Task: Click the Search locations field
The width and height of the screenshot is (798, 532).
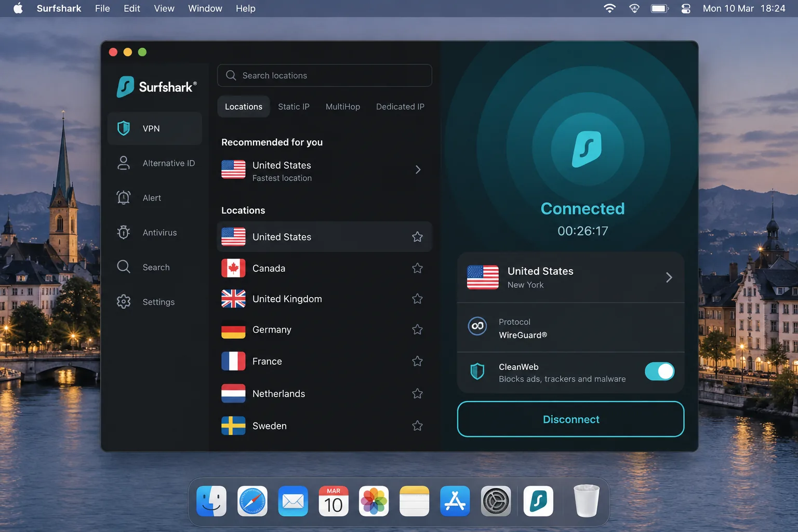Action: click(324, 75)
